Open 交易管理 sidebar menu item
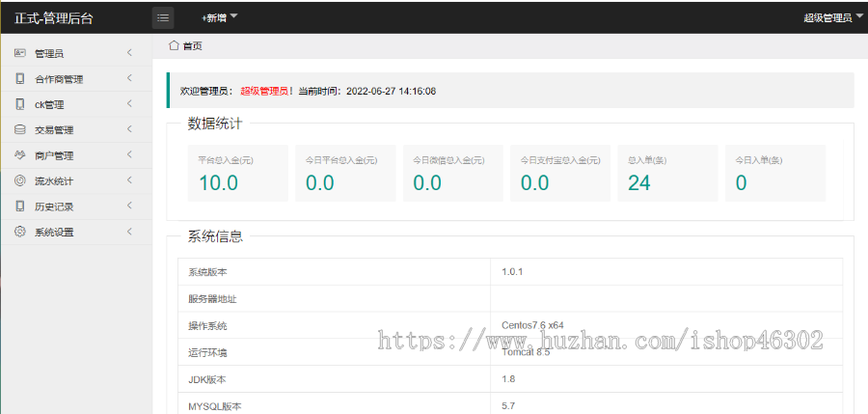This screenshot has width=868, height=414. (76, 129)
